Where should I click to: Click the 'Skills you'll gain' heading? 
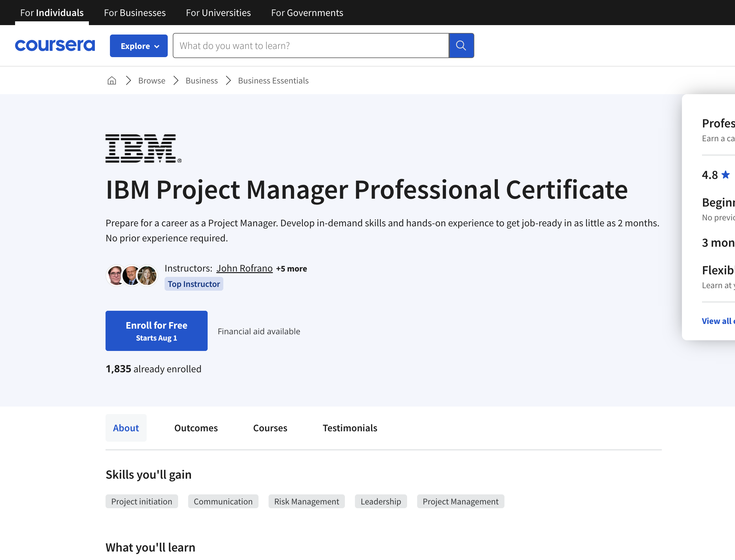click(x=149, y=475)
